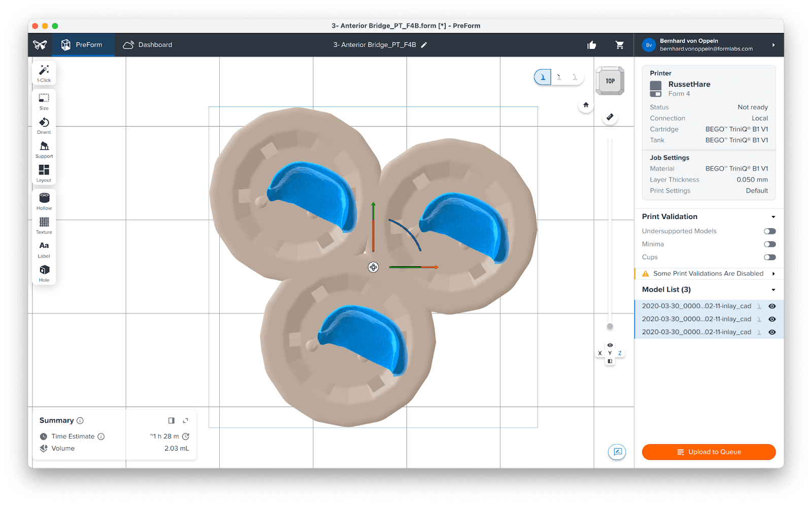Open the Hollow tool
The image size is (812, 505).
(x=44, y=201)
